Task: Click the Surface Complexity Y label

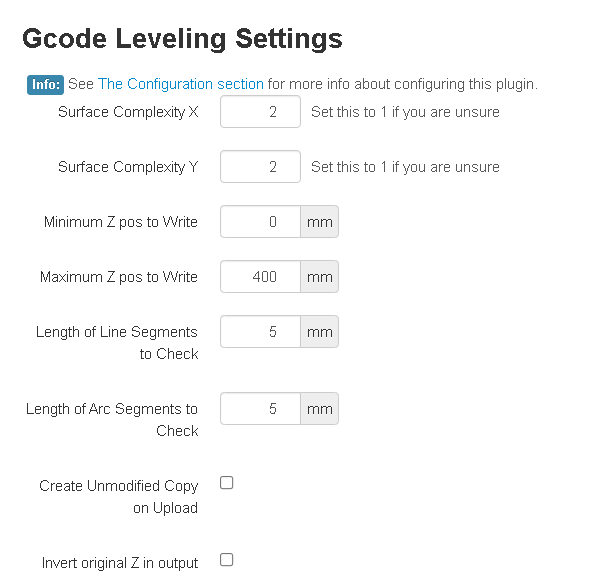Action: (x=128, y=167)
